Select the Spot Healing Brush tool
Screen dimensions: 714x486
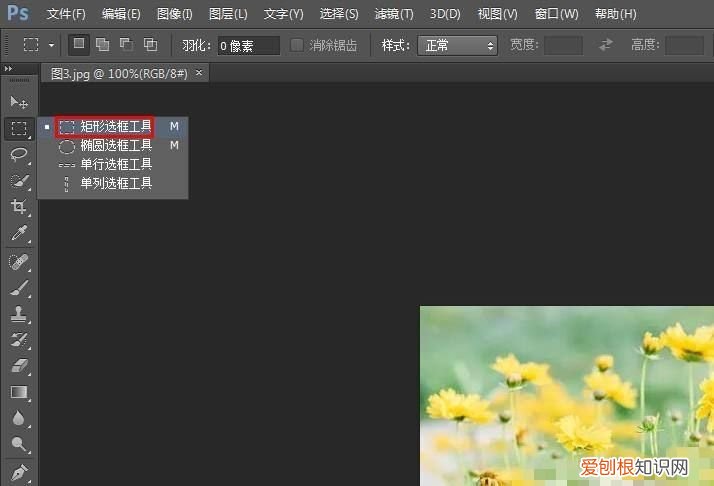(19, 263)
